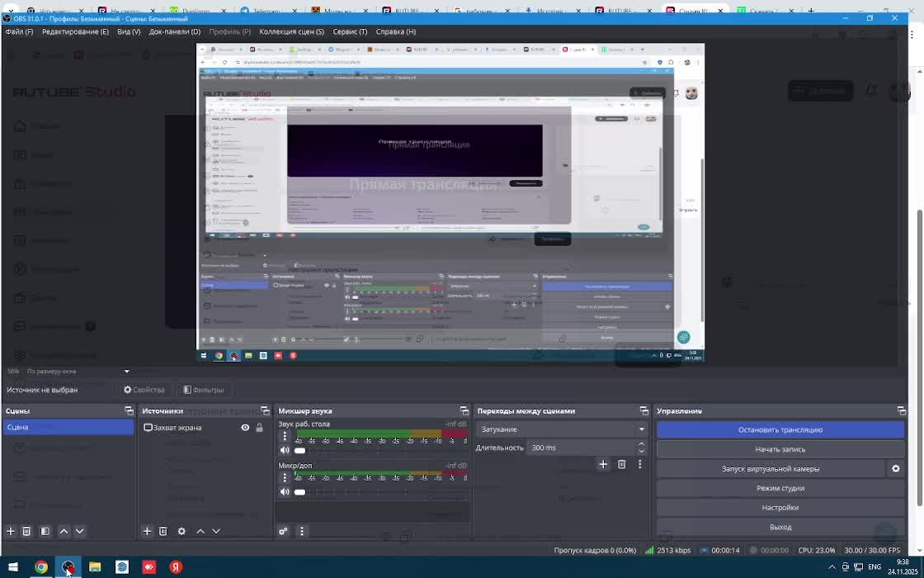The width and height of the screenshot is (924, 578).
Task: Click Запуск виртуальной камеры button
Action: (771, 469)
